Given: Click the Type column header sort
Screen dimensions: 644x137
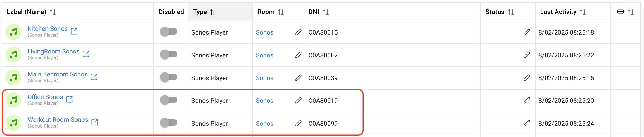Looking at the screenshot, I should point(213,12).
